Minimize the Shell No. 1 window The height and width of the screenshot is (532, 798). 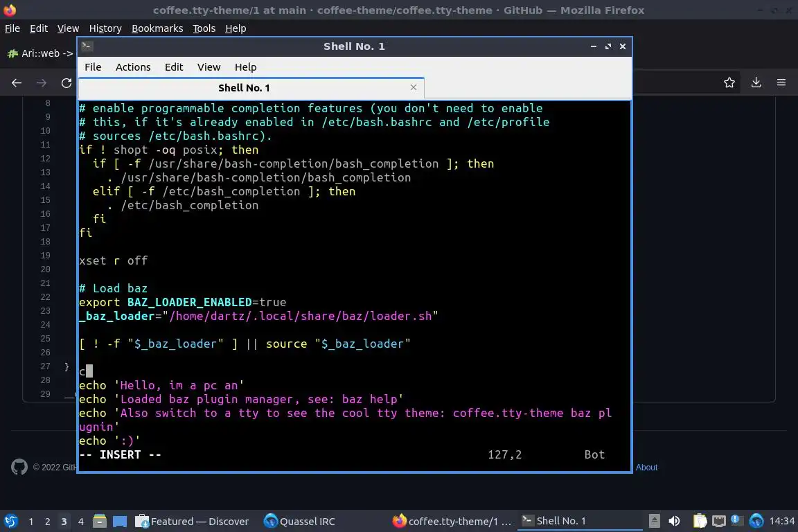(x=594, y=46)
